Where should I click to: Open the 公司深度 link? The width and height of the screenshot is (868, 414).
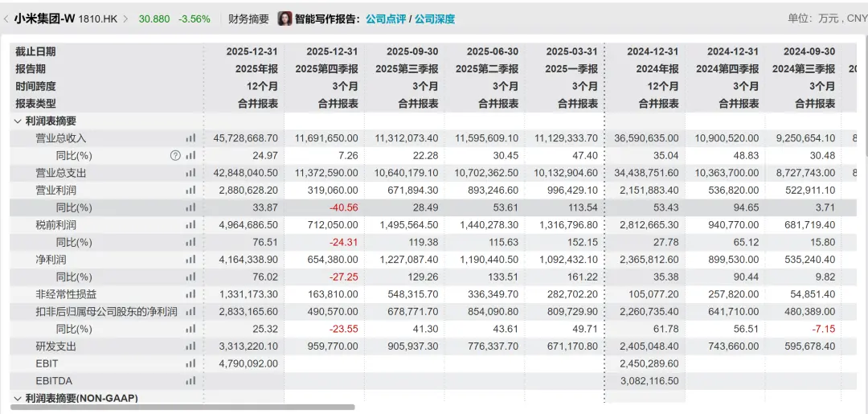click(434, 18)
